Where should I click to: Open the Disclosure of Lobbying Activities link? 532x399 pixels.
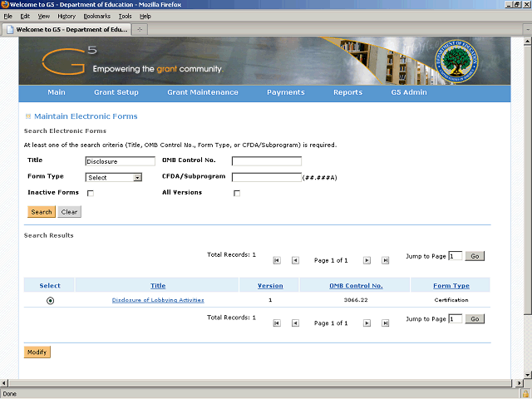pyautogui.click(x=158, y=300)
